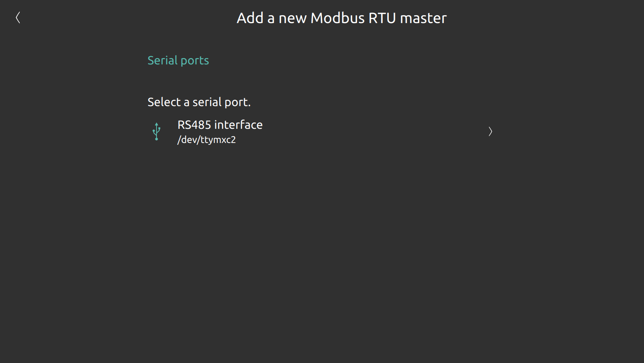Click the 'Select a serial port.' instruction text
The width and height of the screenshot is (644, 363).
click(199, 102)
